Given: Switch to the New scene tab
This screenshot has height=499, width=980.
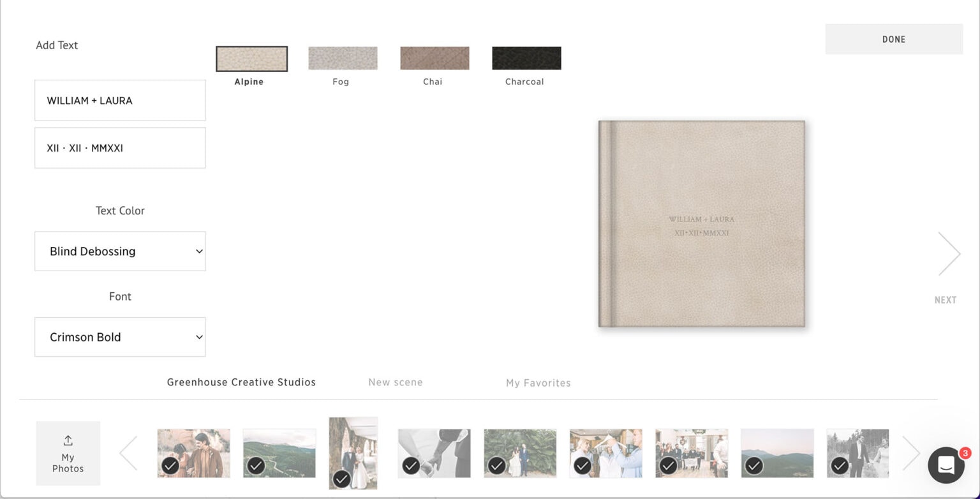Looking at the screenshot, I should coord(396,382).
